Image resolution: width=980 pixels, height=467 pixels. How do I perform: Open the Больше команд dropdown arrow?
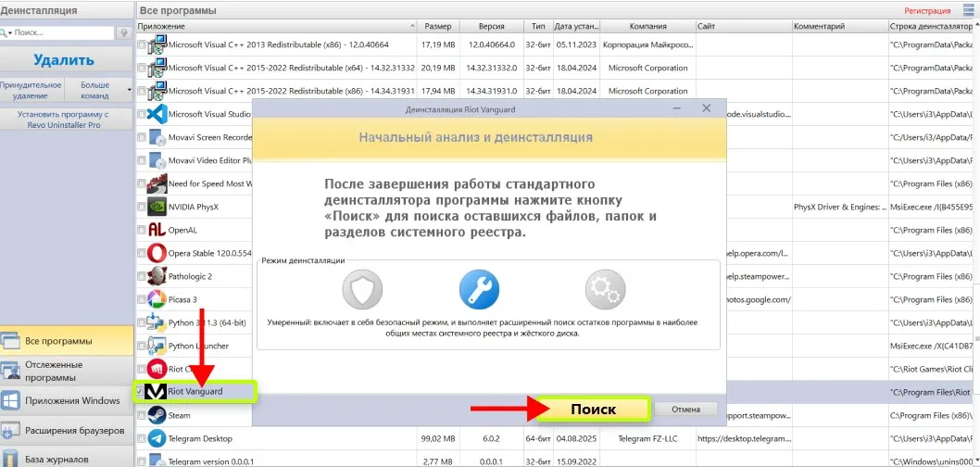pos(130,91)
